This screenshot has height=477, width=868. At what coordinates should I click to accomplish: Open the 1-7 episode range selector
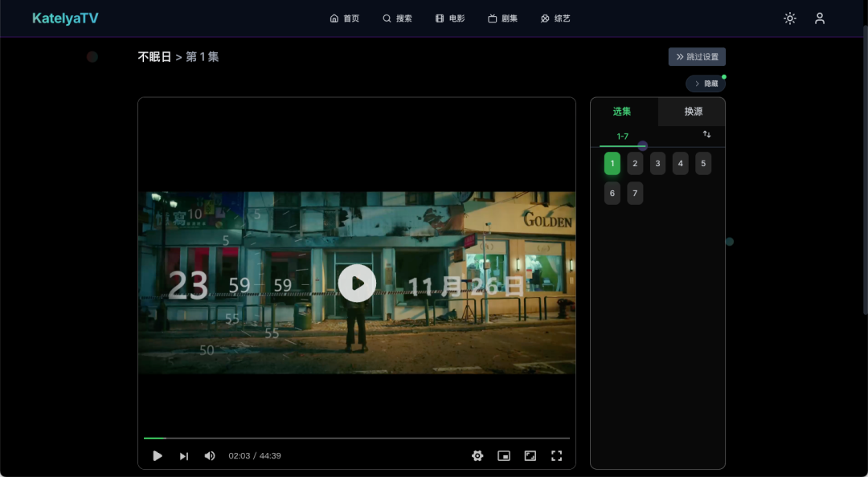point(622,137)
